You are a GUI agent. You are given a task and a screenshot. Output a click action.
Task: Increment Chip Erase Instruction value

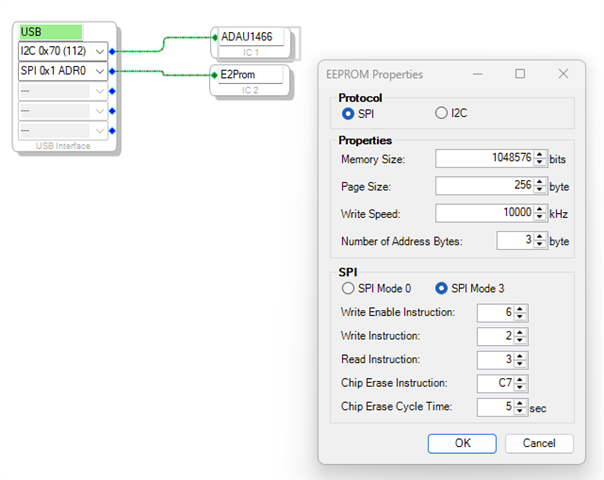[520, 379]
